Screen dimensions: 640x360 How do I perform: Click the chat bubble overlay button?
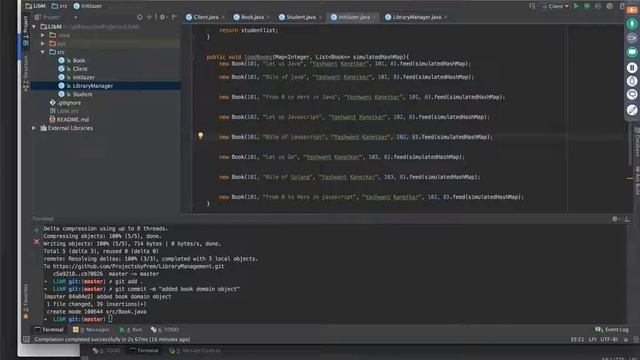[632, 95]
